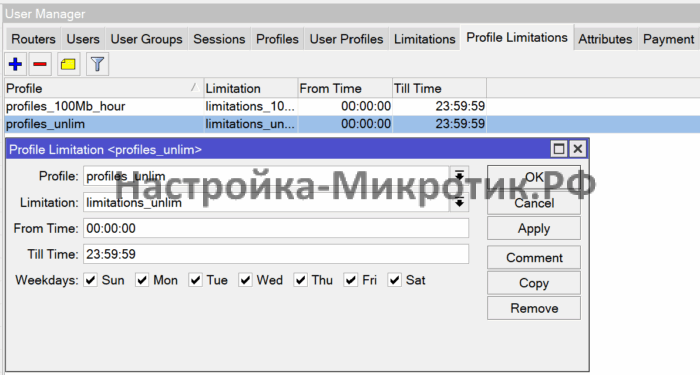Sort by the Limitation column header

point(251,88)
